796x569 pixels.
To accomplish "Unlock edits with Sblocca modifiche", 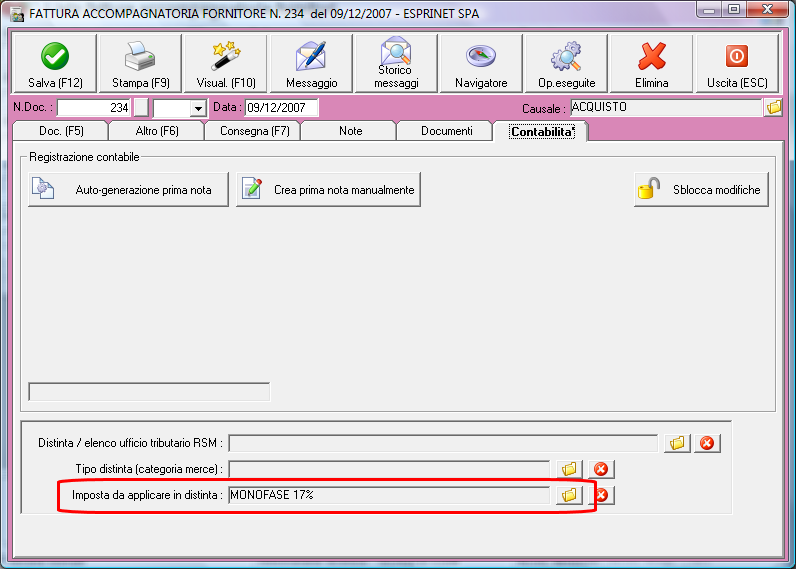I will coord(701,189).
